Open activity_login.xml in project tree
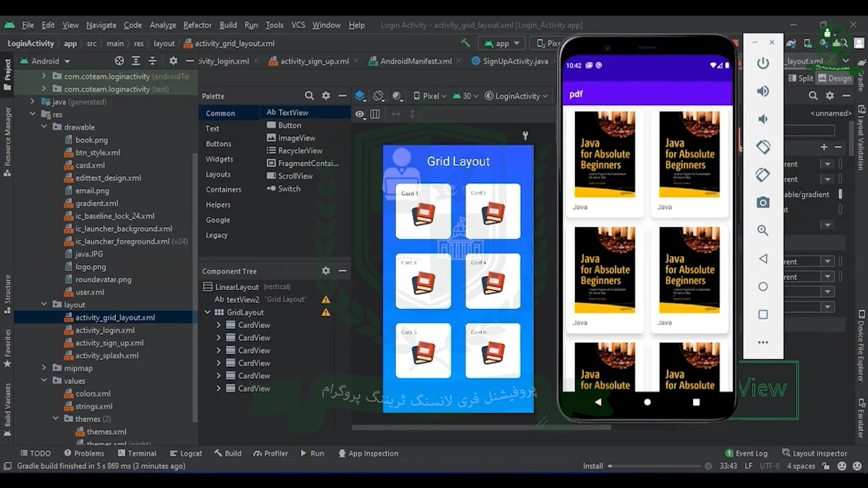This screenshot has width=868, height=488. pos(104,330)
